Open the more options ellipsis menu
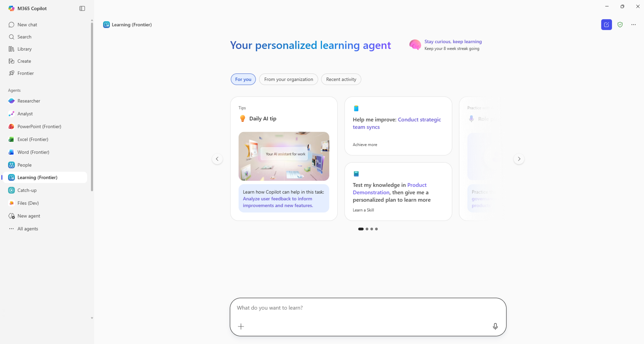Viewport: 644px width, 344px height. click(x=633, y=25)
